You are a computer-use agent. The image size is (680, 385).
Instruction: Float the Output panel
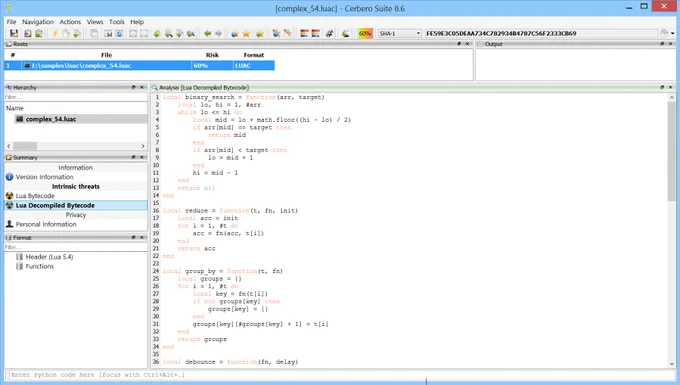point(662,44)
